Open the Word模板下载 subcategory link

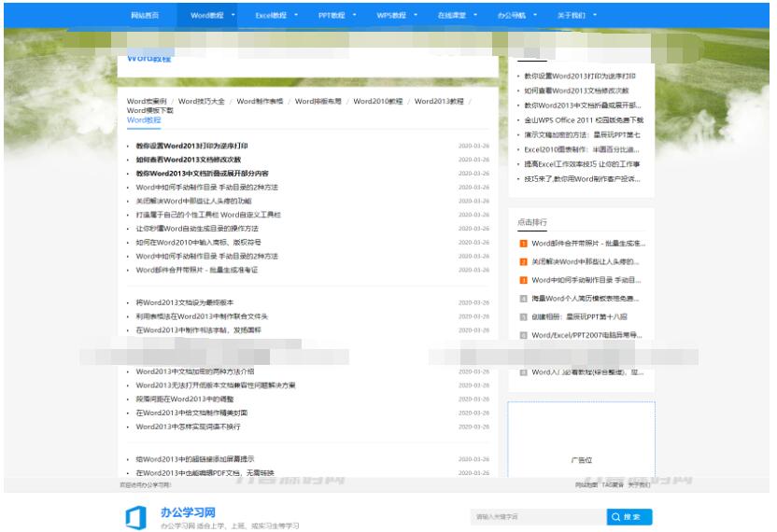pyautogui.click(x=150, y=110)
